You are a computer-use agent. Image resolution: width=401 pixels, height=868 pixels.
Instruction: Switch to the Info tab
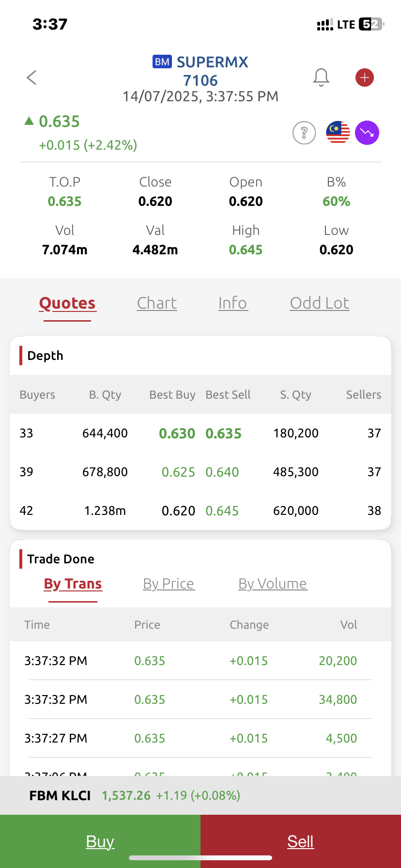coord(233,303)
